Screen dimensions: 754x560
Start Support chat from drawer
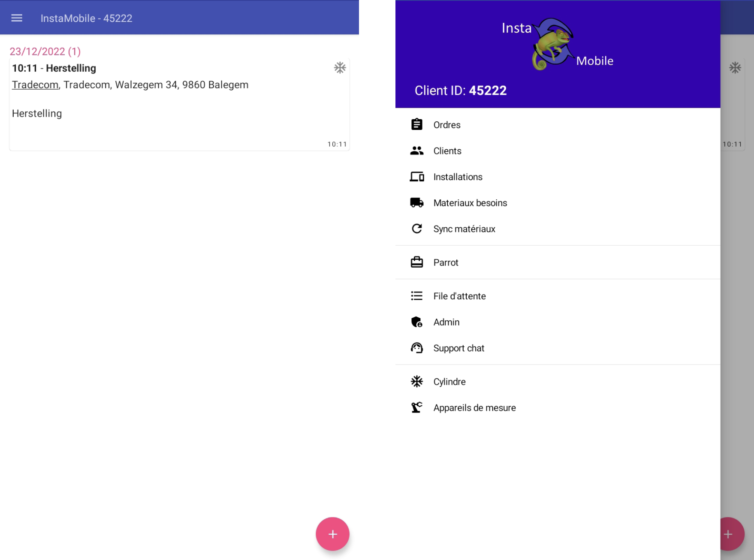(558, 348)
